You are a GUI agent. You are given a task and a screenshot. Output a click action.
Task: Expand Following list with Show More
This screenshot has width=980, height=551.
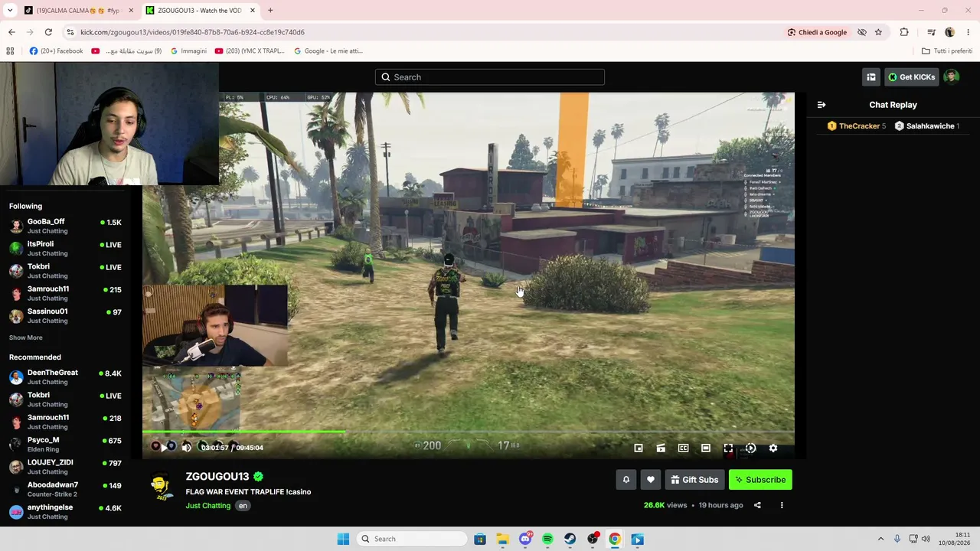pos(26,337)
